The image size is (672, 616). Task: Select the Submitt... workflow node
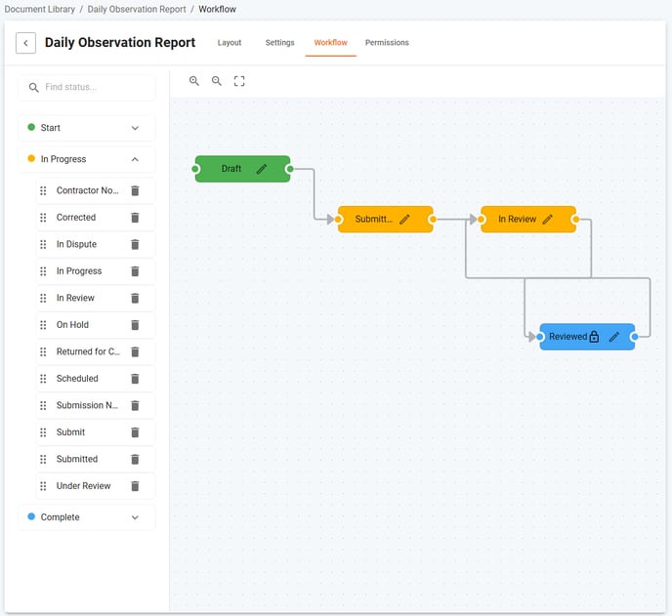385,220
